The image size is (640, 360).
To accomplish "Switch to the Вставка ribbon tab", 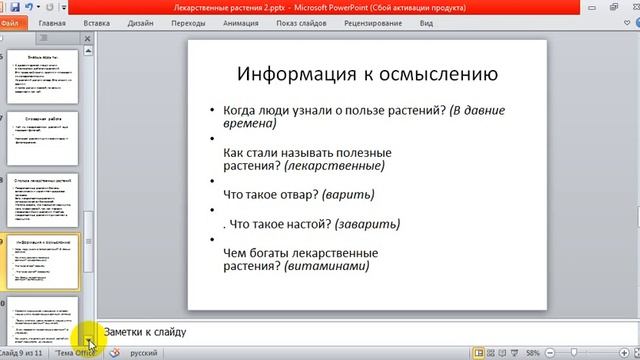I will pyautogui.click(x=96, y=23).
